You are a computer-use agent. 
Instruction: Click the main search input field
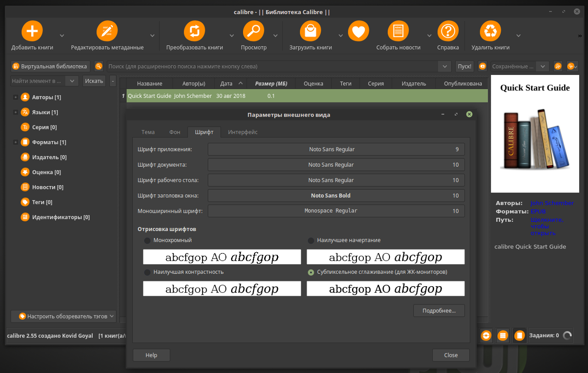(x=272, y=67)
